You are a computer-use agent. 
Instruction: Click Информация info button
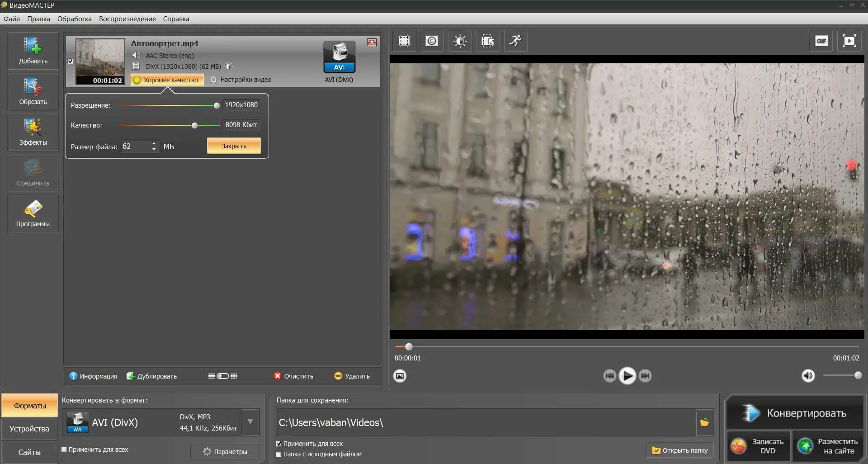tap(93, 376)
